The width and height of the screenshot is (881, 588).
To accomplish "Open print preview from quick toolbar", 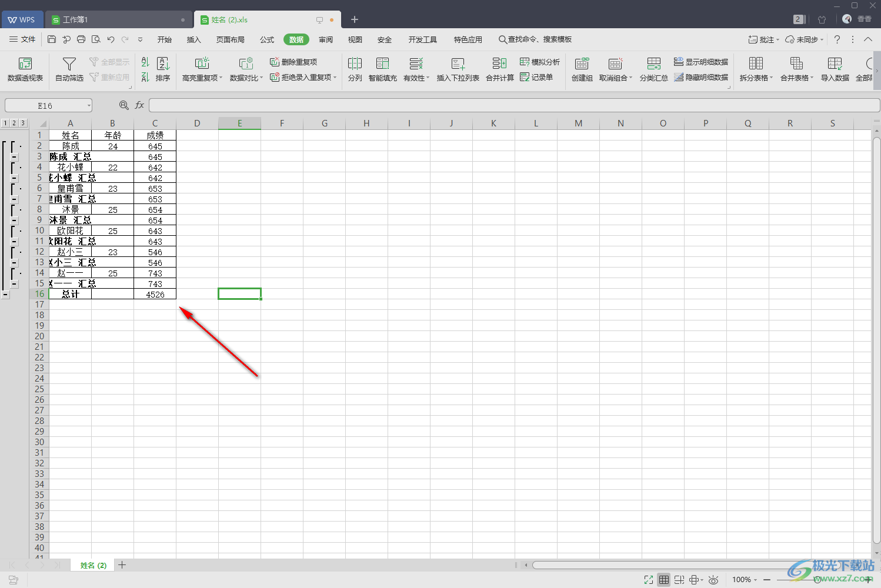I will coord(96,39).
